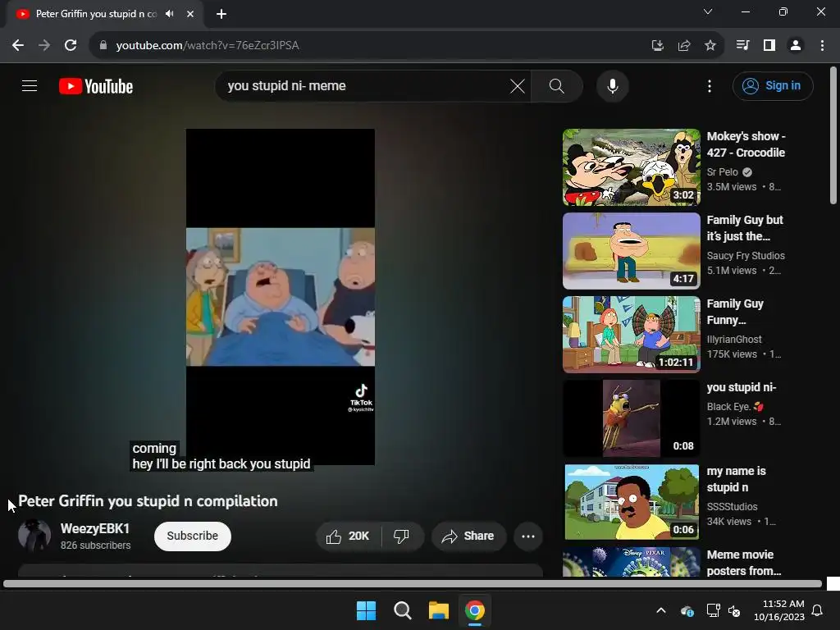Start voice search with microphone icon
This screenshot has width=840, height=630.
[612, 85]
